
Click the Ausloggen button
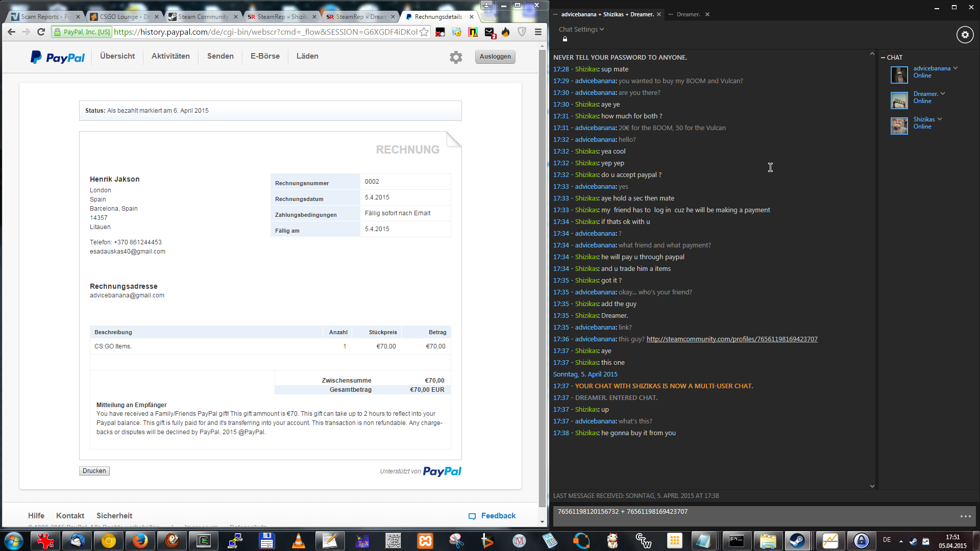tap(495, 57)
